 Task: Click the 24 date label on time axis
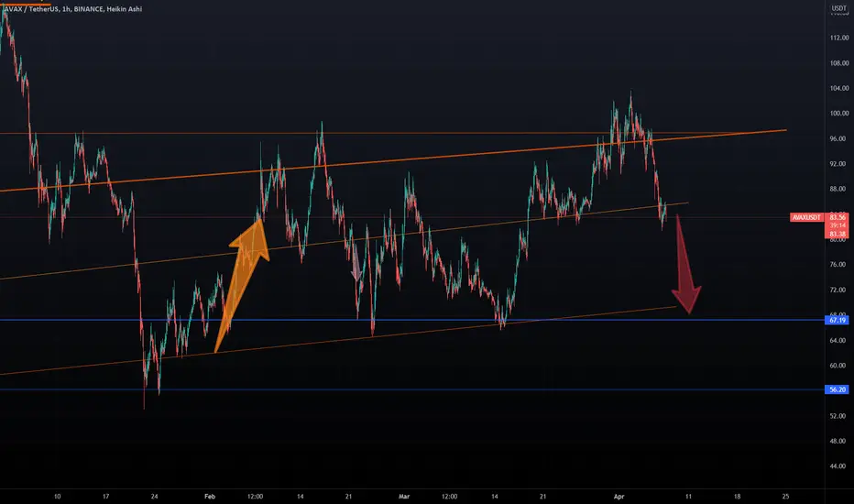[154, 497]
